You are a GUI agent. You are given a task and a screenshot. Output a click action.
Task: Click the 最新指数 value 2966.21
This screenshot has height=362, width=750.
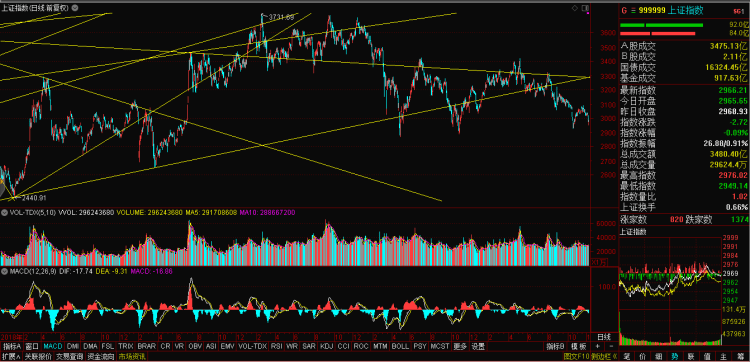coord(732,90)
